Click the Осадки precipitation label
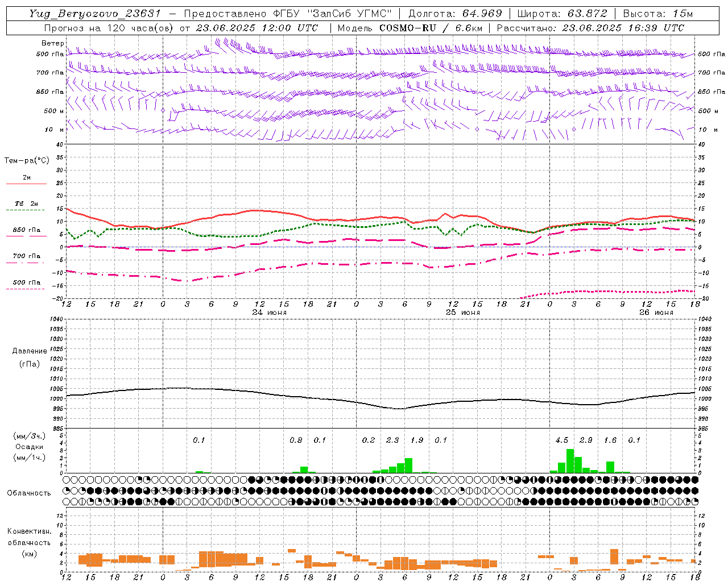This screenshot has width=728, height=582. coord(30,447)
